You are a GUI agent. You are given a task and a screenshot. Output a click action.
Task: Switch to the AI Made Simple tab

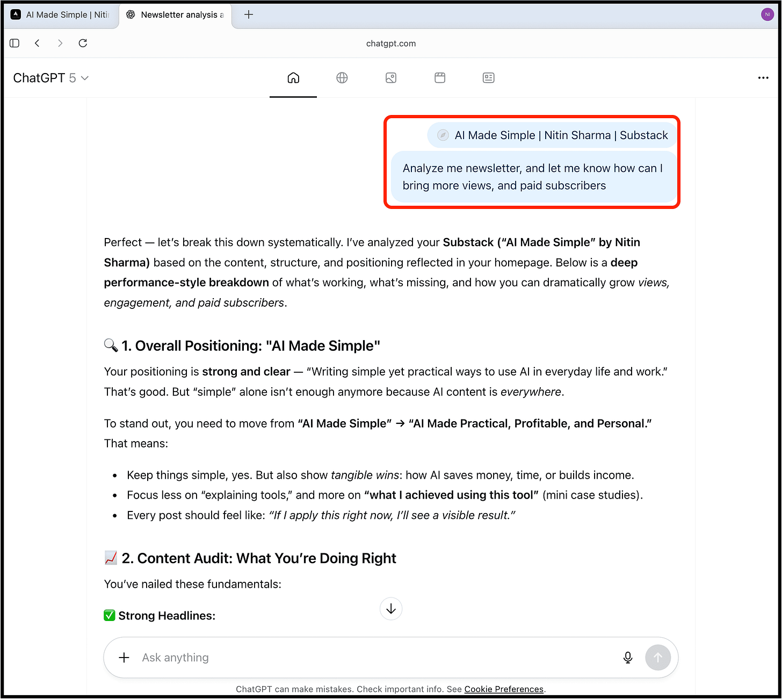(61, 15)
